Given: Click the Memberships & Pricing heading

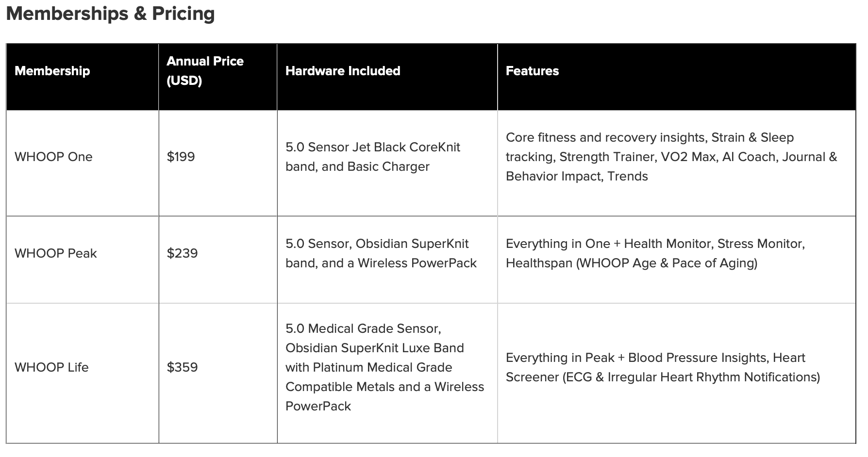Looking at the screenshot, I should point(110,14).
